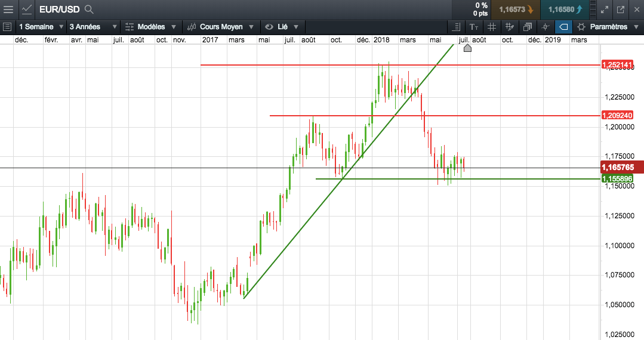Click the 1,175000 price axis label
644x340 pixels.
[620, 156]
